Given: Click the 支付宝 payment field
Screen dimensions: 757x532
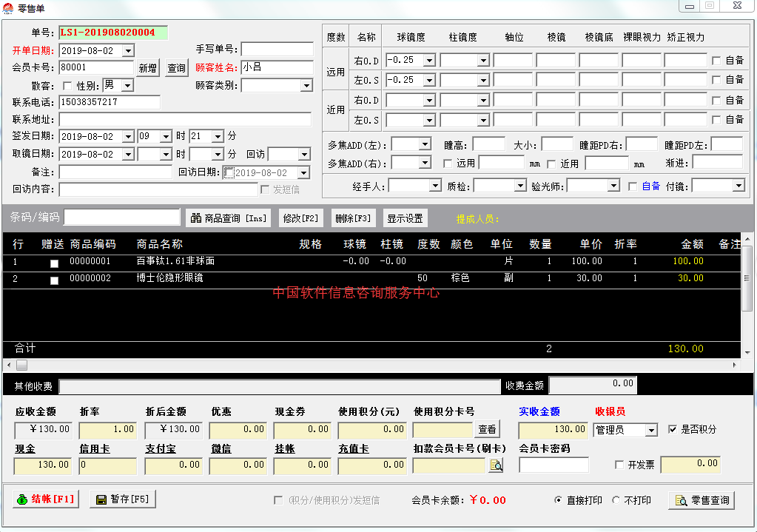Looking at the screenshot, I should pos(173,465).
